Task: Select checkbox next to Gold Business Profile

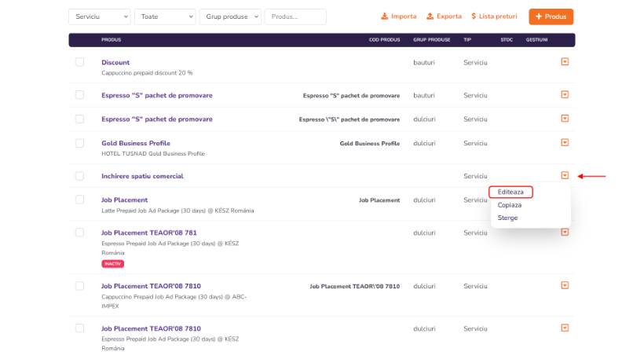Action: point(79,143)
